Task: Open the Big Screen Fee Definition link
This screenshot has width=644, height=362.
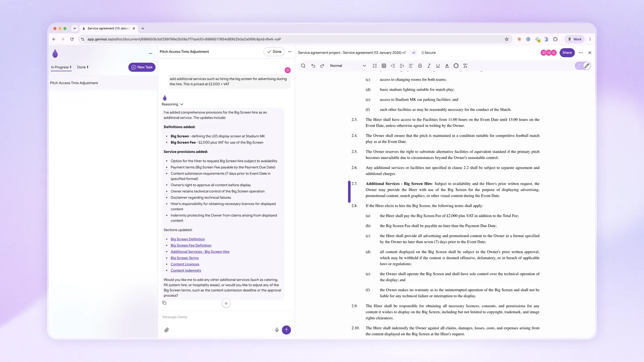Action: 191,245
